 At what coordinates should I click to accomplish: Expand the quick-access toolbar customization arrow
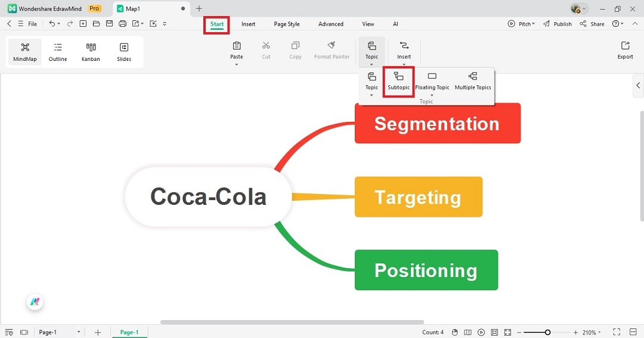tap(165, 24)
